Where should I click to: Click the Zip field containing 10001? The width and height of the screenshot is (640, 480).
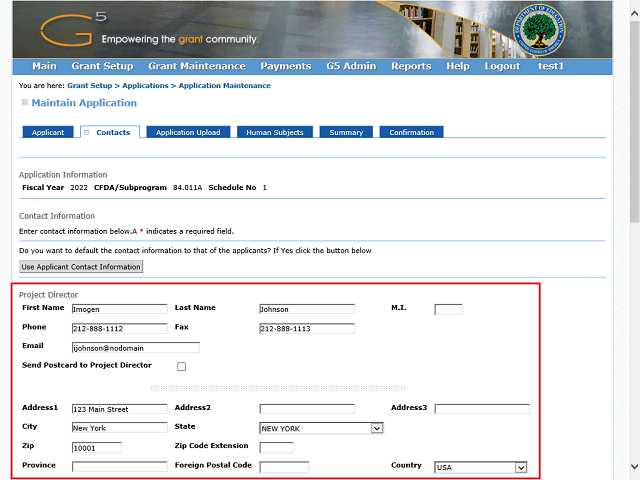[97, 447]
